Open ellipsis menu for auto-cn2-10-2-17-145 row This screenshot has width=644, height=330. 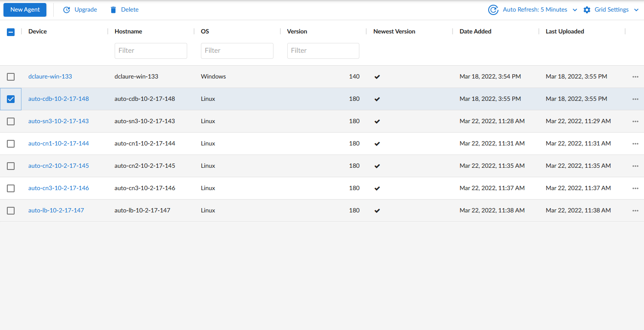point(635,166)
